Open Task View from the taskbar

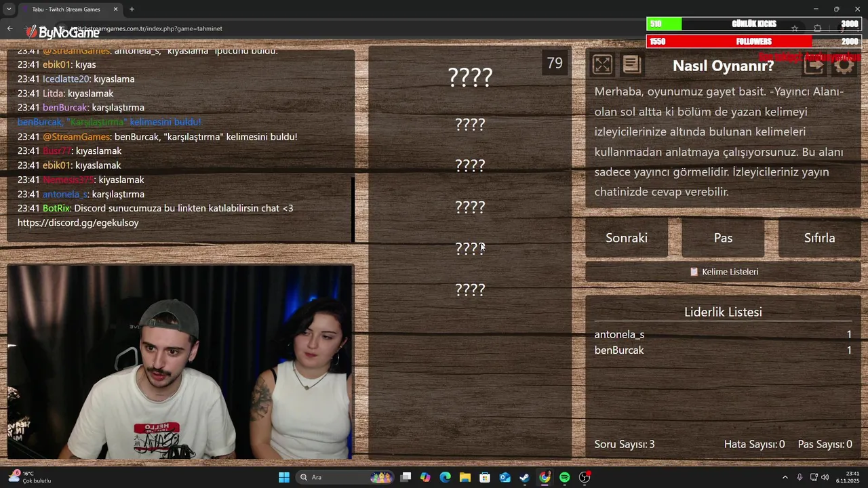coord(406,477)
